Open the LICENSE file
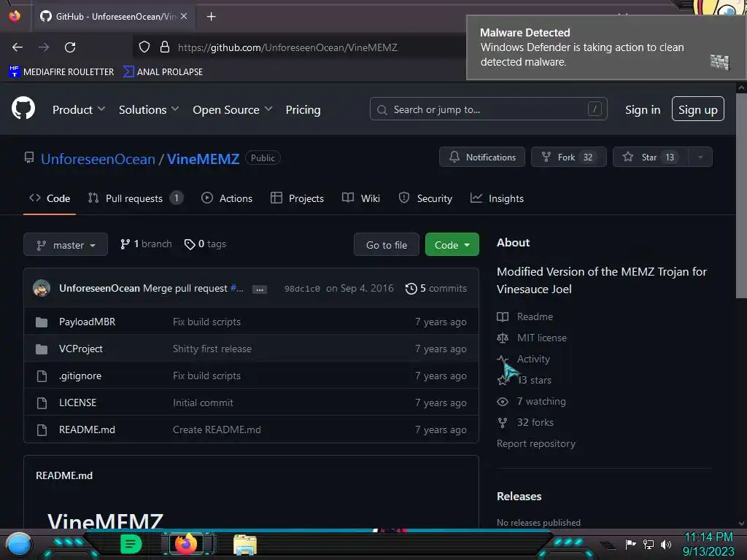 [77, 402]
